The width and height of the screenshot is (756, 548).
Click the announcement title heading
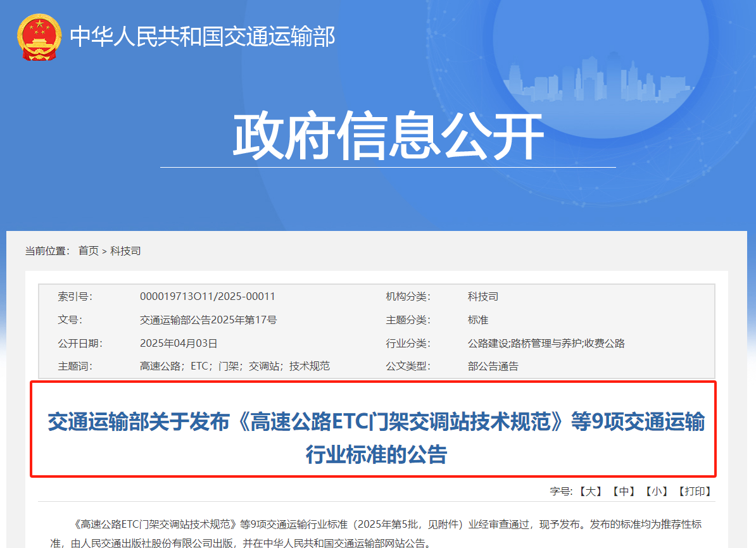376,438
